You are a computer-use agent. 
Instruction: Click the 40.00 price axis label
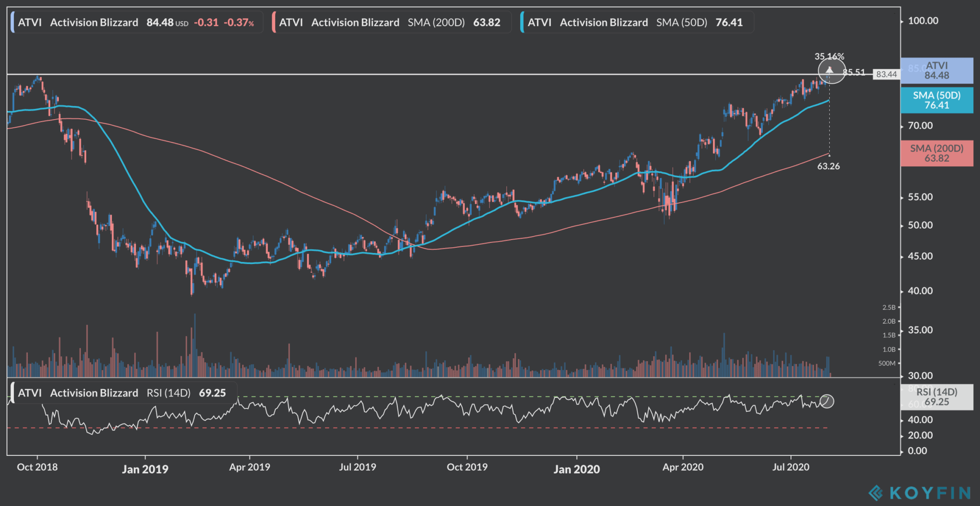pos(920,291)
